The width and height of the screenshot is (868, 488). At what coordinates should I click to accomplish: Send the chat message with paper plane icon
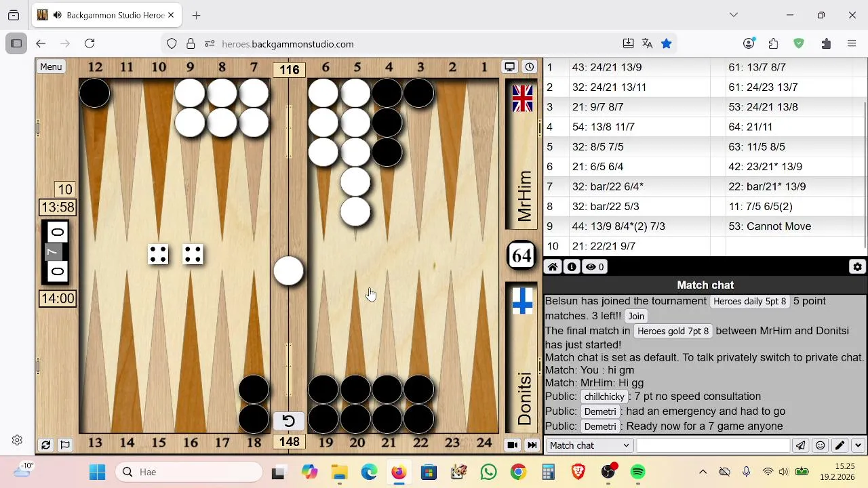pos(801,445)
